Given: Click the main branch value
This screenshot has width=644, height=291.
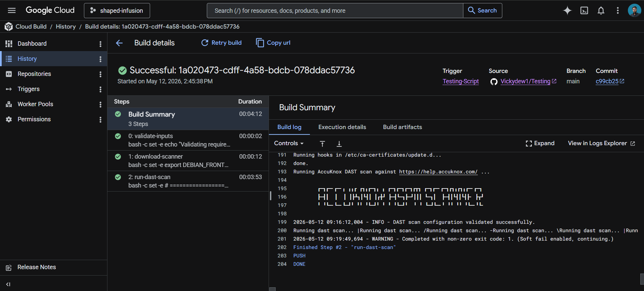Looking at the screenshot, I should coord(573,81).
